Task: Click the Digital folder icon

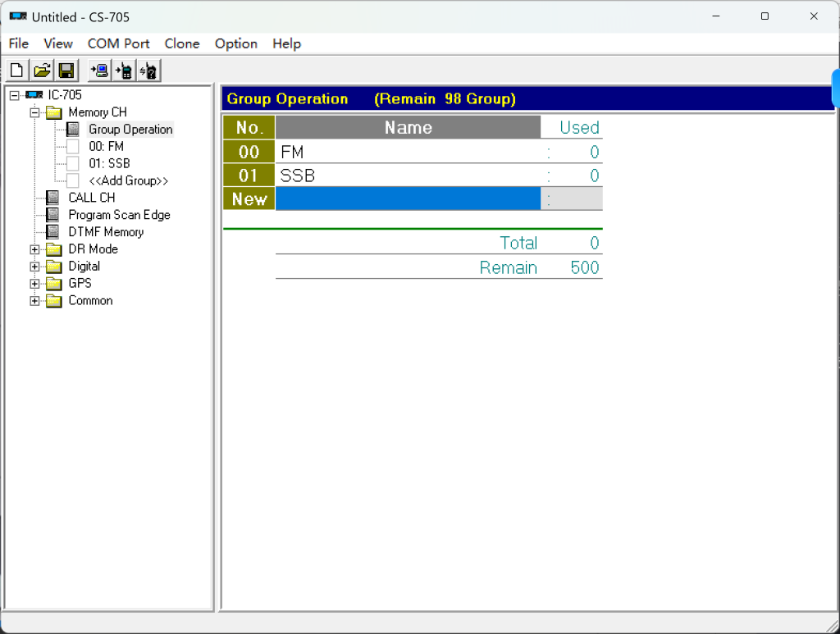Action: tap(53, 267)
